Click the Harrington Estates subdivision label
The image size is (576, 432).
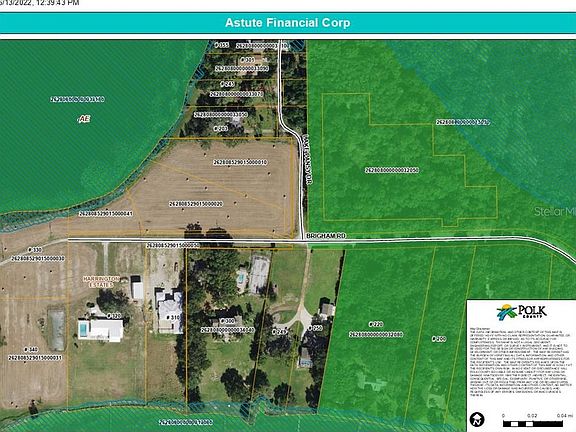(101, 282)
